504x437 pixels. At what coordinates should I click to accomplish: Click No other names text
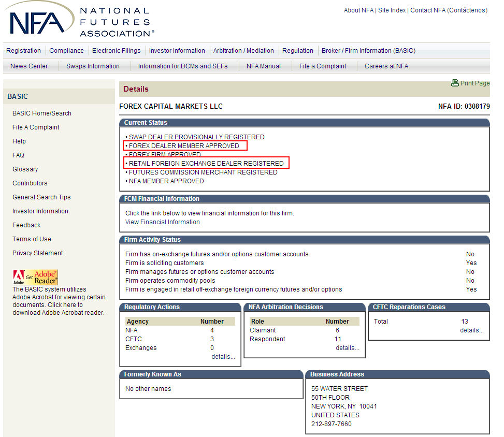pos(148,389)
